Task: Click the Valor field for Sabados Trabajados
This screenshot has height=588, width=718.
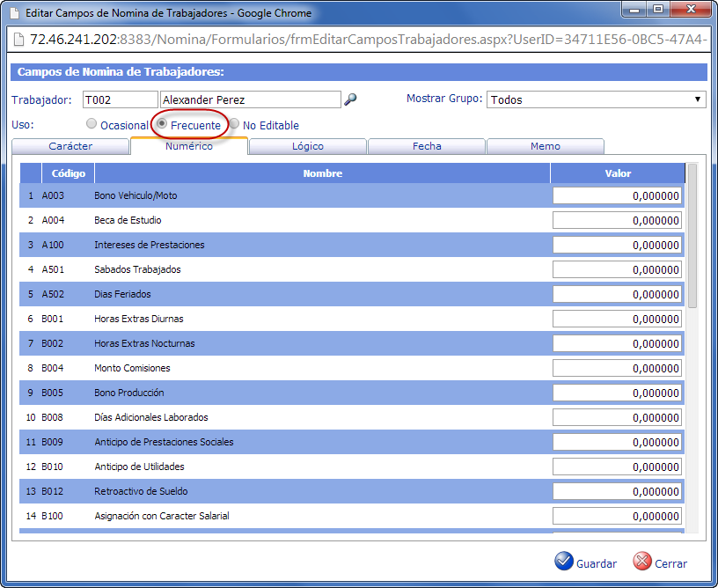Action: pos(617,269)
